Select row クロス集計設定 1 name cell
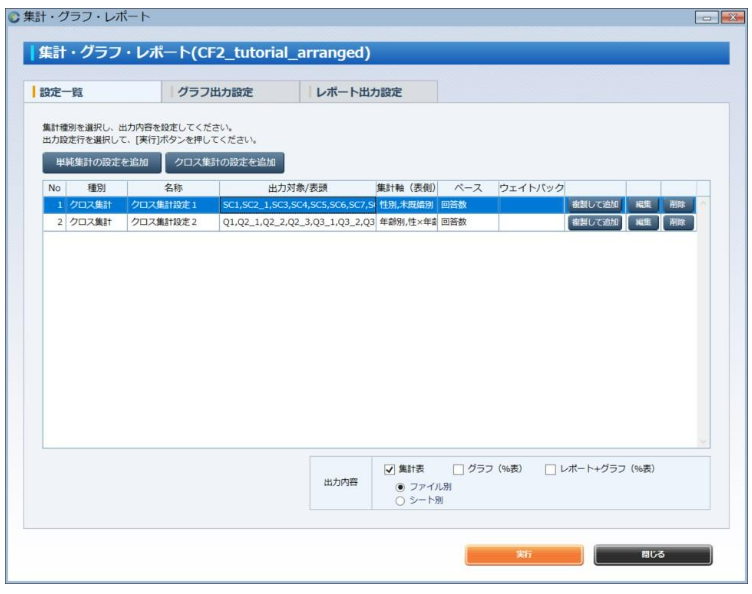 [173, 205]
